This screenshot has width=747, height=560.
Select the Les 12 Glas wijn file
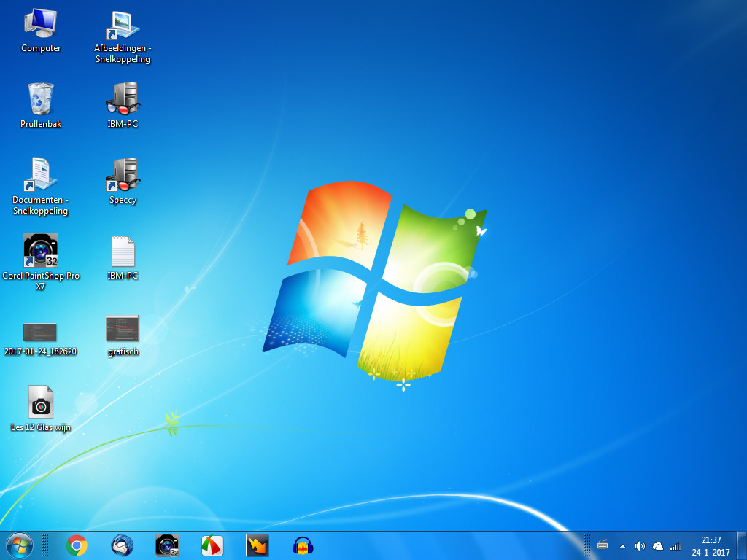[41, 408]
